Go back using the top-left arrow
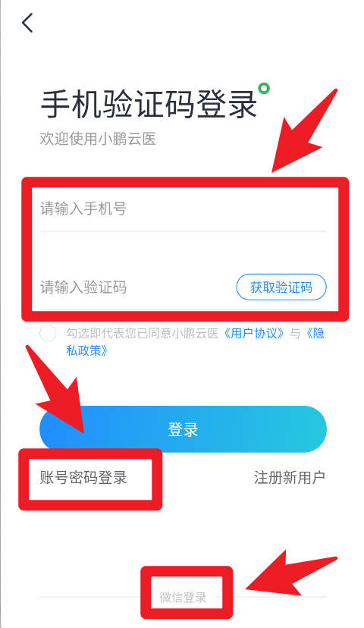Screen dimensions: 364x628 [x=27, y=23]
